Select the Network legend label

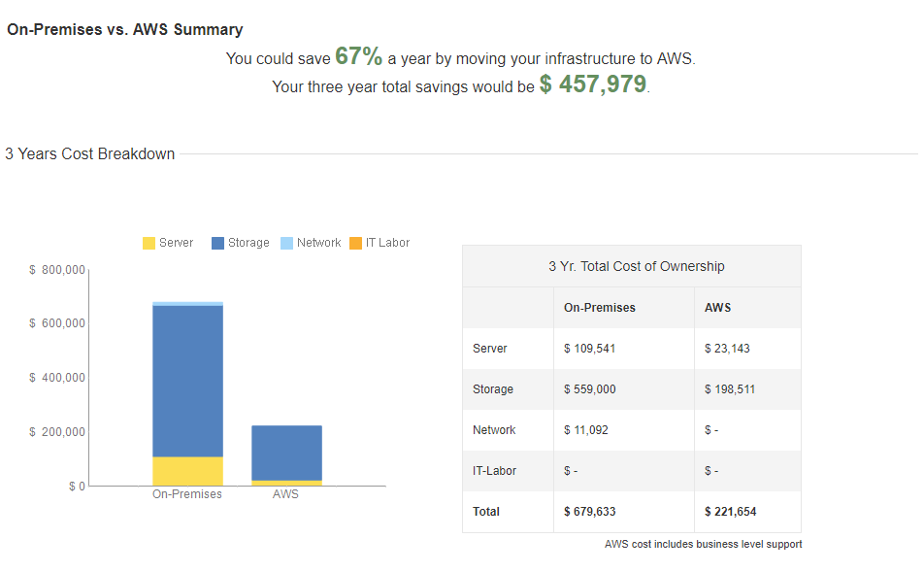tap(318, 243)
